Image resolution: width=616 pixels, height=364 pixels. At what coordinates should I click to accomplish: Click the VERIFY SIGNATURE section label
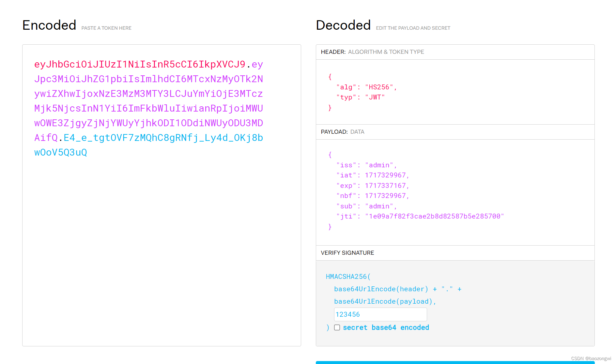(347, 253)
